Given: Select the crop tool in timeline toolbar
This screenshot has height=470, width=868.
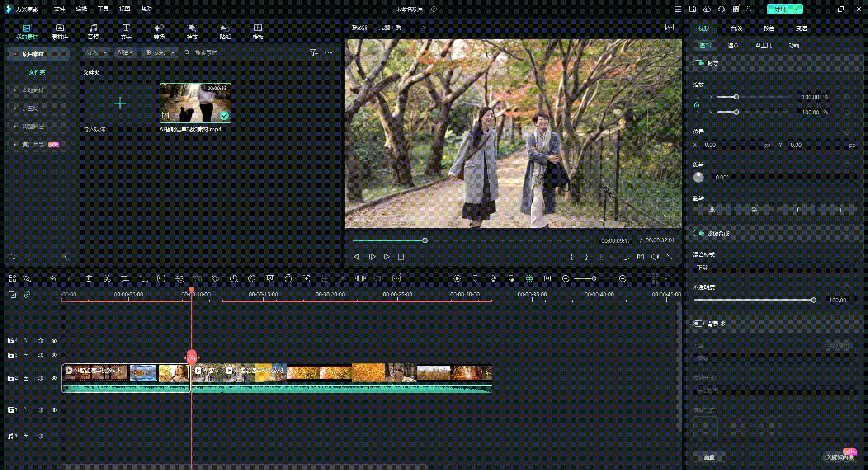Looking at the screenshot, I should (x=125, y=279).
